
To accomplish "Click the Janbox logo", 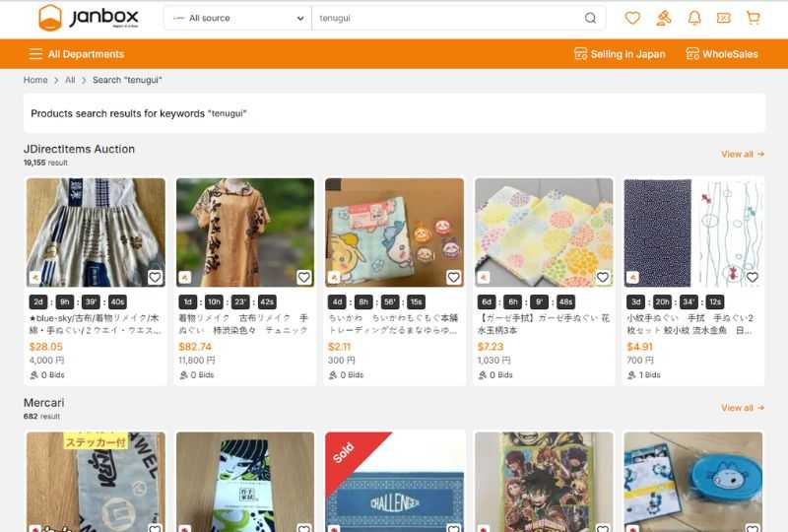I will point(89,18).
